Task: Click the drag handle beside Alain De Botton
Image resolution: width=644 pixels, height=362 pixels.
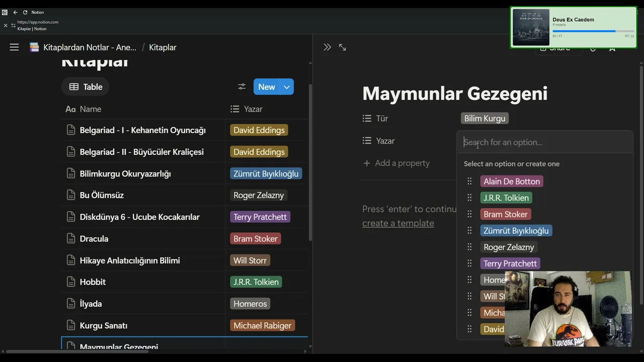Action: click(x=469, y=182)
